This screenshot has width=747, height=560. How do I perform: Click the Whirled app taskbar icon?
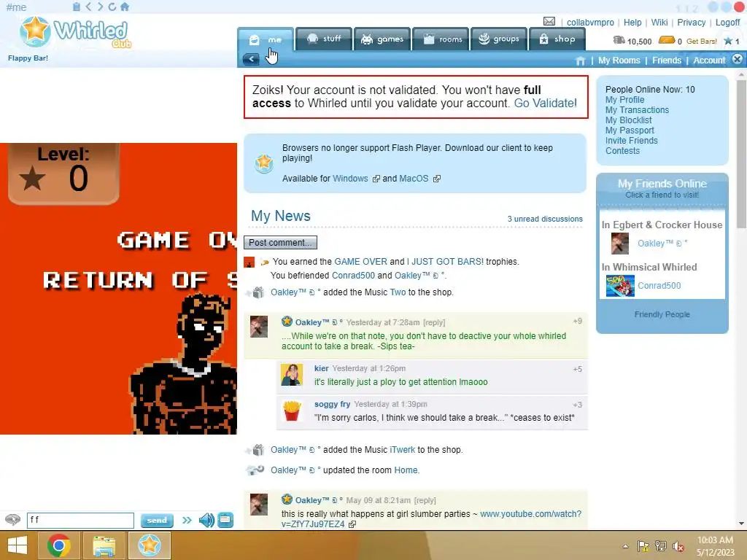(x=149, y=545)
